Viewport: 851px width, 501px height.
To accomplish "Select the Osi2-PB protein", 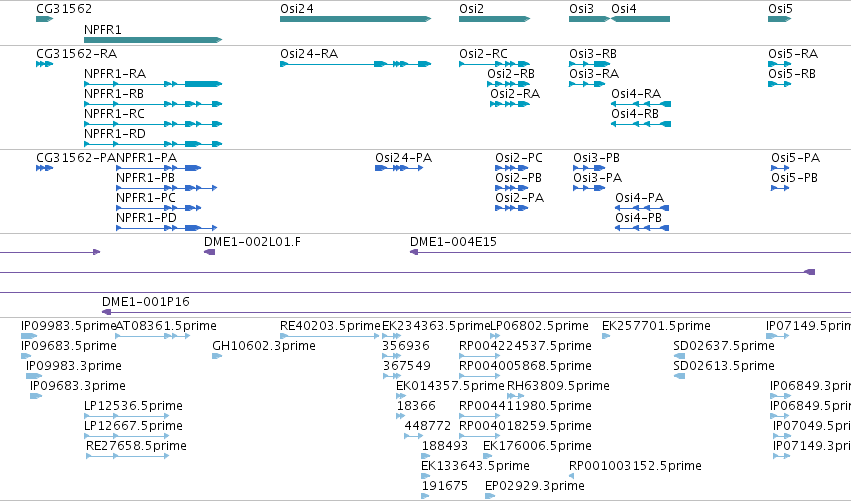I will click(512, 188).
